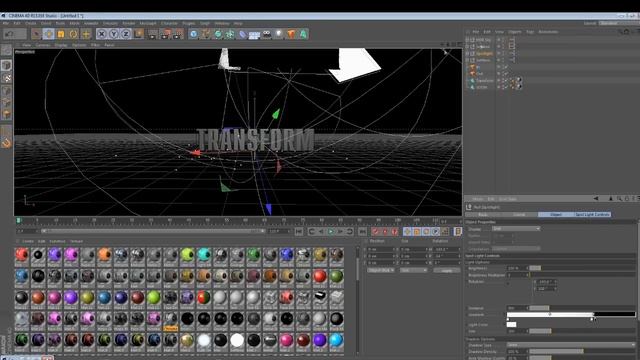The image size is (640, 360).
Task: Switch to Model mode cube icon
Action: (x=6, y=65)
